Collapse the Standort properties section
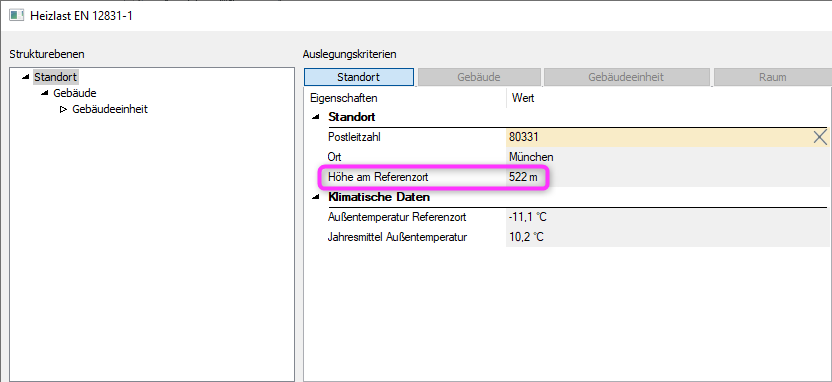The width and height of the screenshot is (832, 382). pyautogui.click(x=316, y=117)
